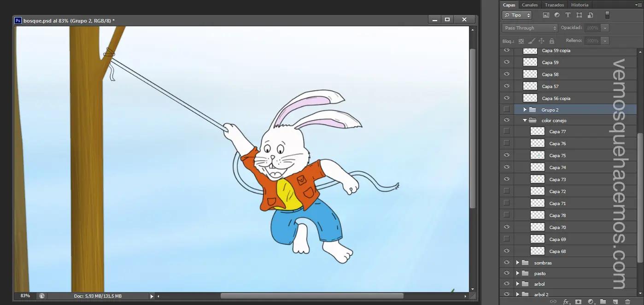
Task: Expand the pasto group
Action: click(x=517, y=273)
